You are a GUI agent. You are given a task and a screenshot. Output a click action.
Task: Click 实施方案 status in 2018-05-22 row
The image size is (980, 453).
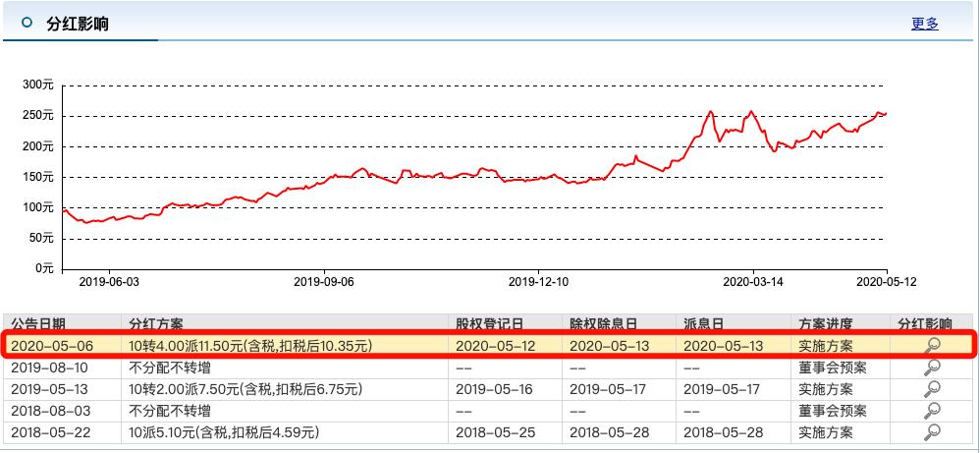coord(826,432)
